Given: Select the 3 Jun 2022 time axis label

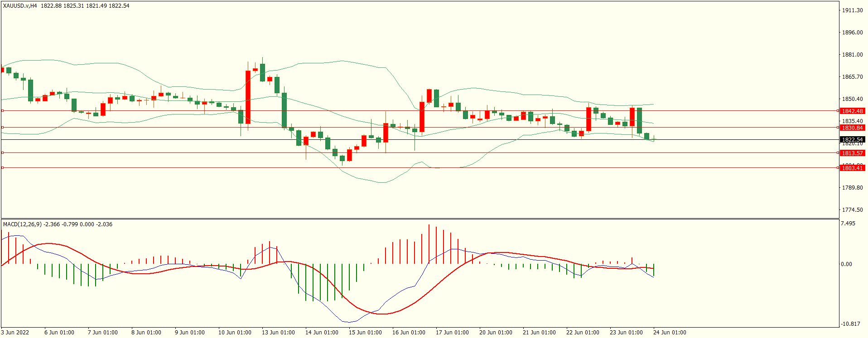Looking at the screenshot, I should pyautogui.click(x=15, y=333).
